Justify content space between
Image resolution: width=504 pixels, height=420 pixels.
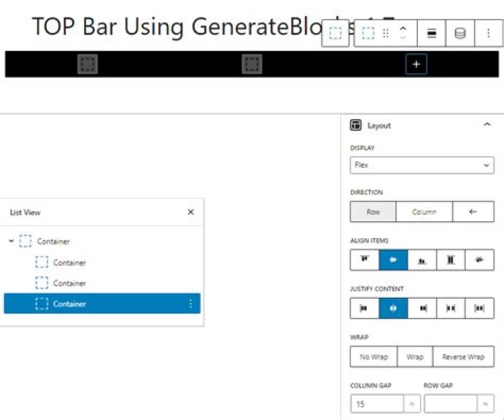pyautogui.click(x=450, y=308)
